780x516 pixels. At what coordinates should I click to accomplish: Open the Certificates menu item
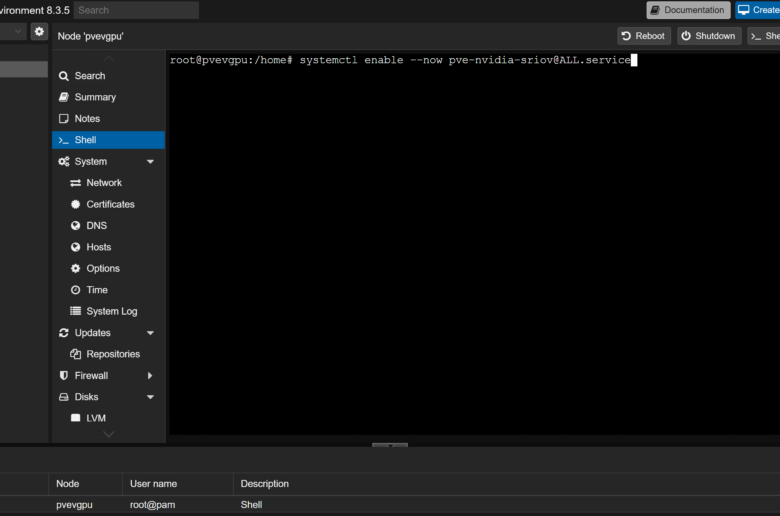click(x=108, y=204)
